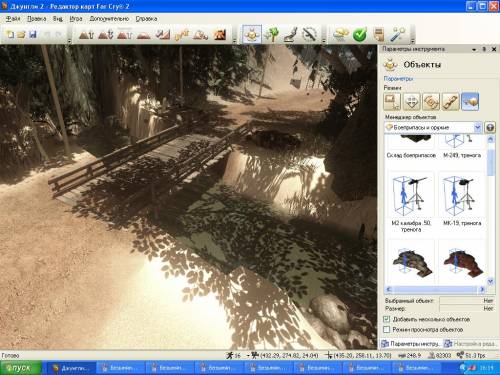Select the move object mode button
Screen dimensions: 500x375
pyautogui.click(x=412, y=101)
